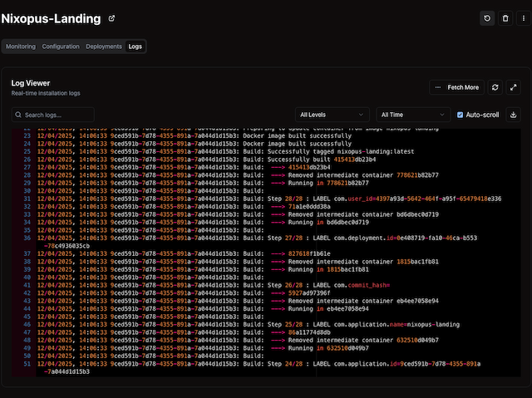Toggle the Auto-scroll checkbox
532x398 pixels.
[x=460, y=115]
